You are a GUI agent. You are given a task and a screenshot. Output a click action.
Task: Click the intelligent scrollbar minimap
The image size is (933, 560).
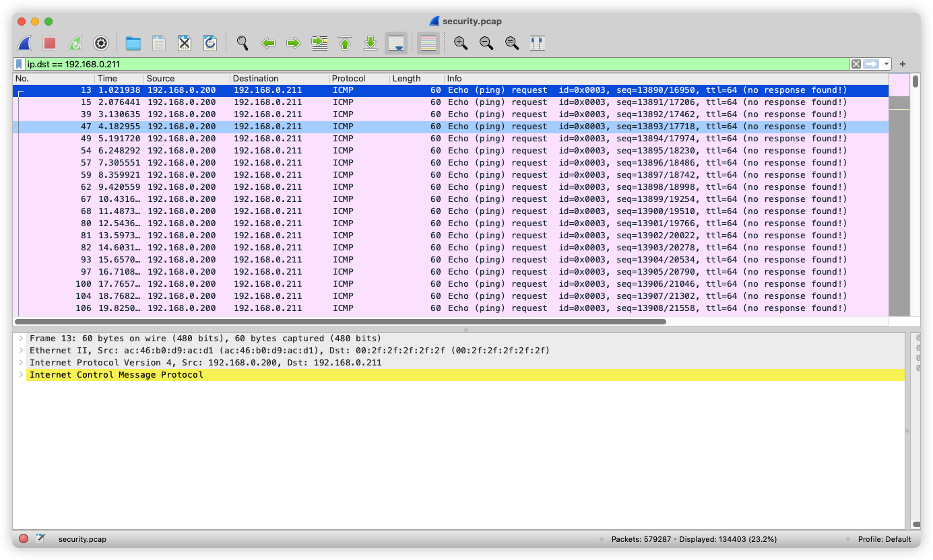coord(899,194)
